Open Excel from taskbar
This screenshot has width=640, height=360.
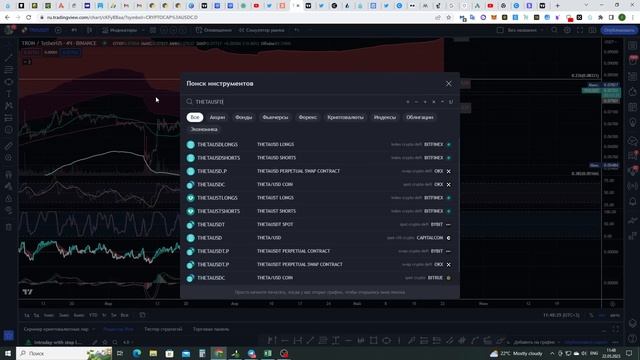click(x=268, y=353)
